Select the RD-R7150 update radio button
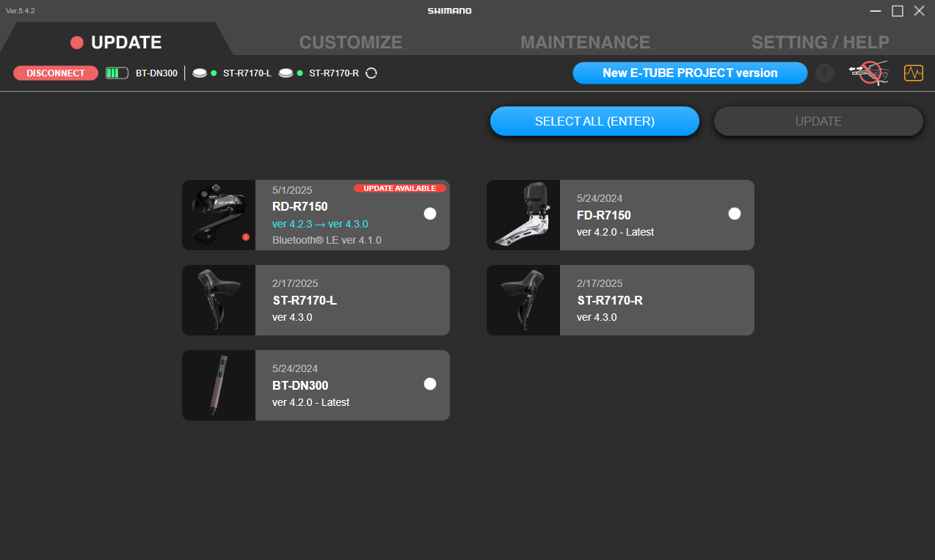 (430, 214)
